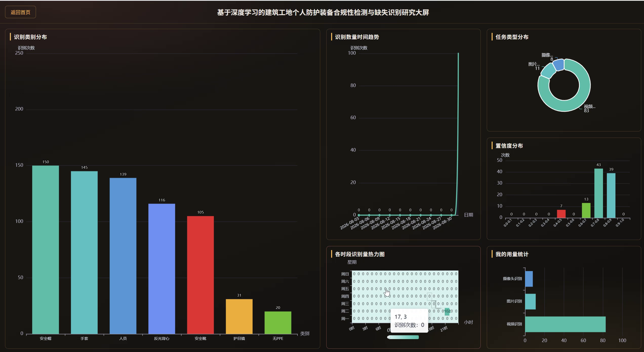Click the 0.9-1.0 confidence axis label
Image resolution: width=644 pixels, height=352 pixels.
(619, 223)
